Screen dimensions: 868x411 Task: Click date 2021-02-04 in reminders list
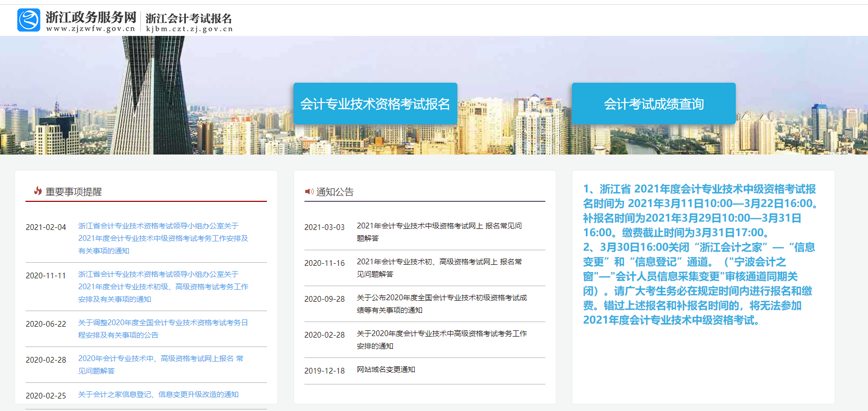[x=46, y=227]
